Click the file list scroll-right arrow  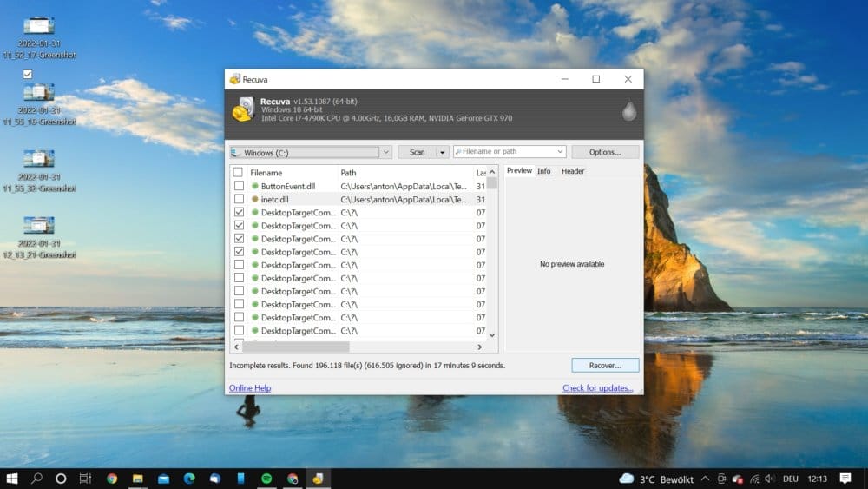point(479,347)
